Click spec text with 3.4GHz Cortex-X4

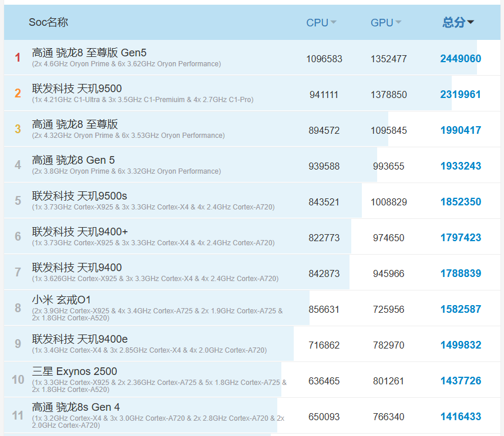click(x=149, y=350)
